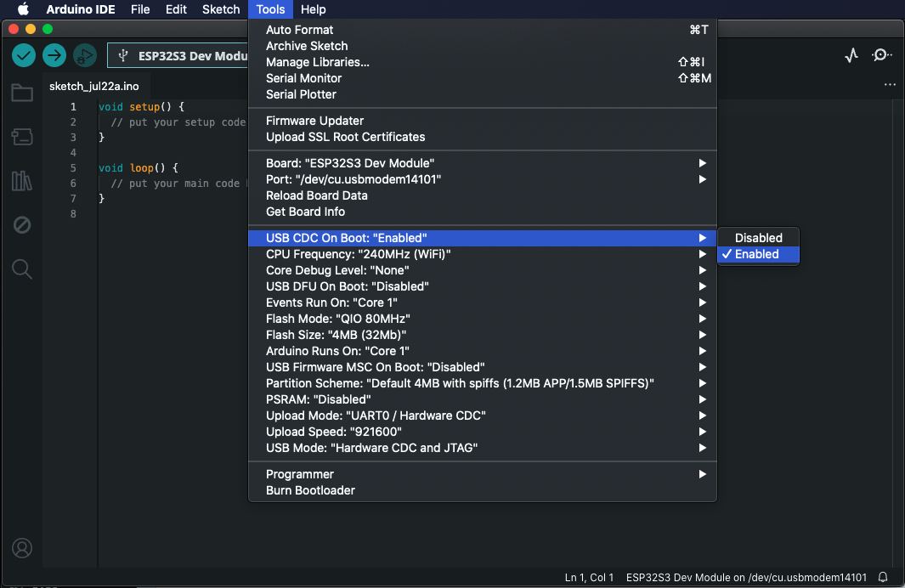This screenshot has height=588, width=905.
Task: Expand the Upload Speed 921600 submenu
Action: [x=483, y=432]
